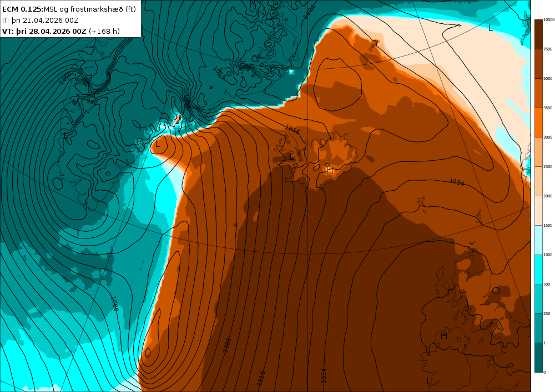
Task: Click the legend value '10000'
Action: click(x=549, y=20)
